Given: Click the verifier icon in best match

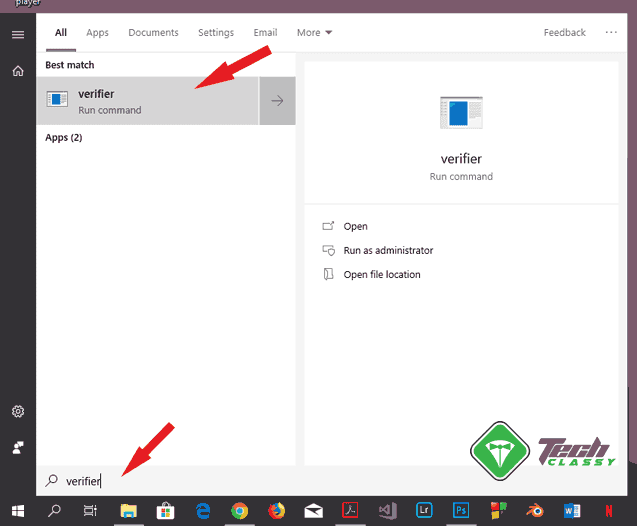Looking at the screenshot, I should tap(57, 99).
